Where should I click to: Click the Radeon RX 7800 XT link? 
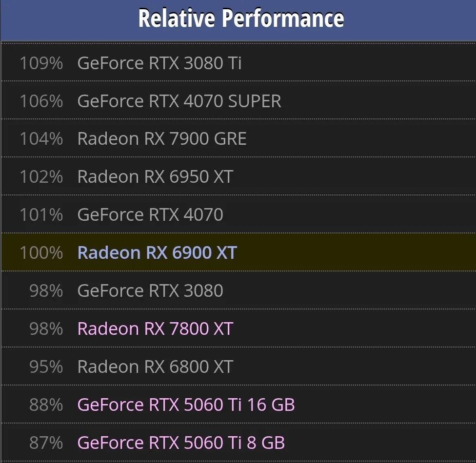(x=155, y=328)
